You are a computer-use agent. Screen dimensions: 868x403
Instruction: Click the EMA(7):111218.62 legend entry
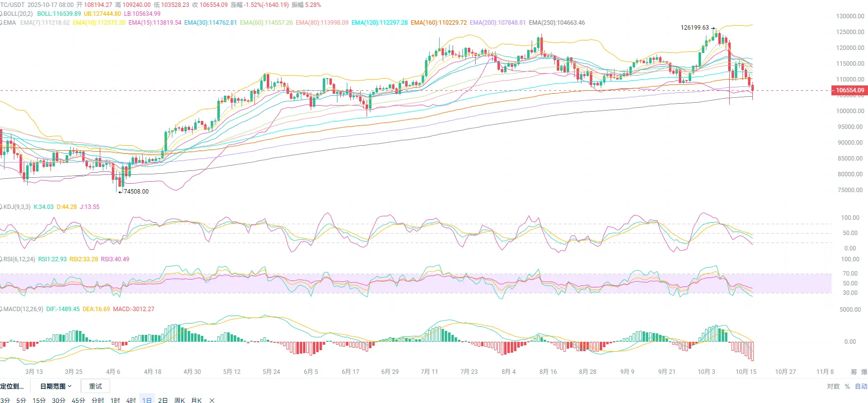click(x=45, y=23)
